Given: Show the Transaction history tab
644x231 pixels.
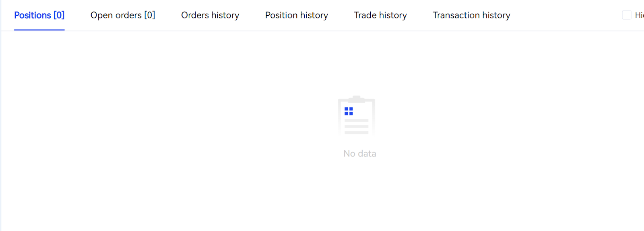Looking at the screenshot, I should [471, 15].
